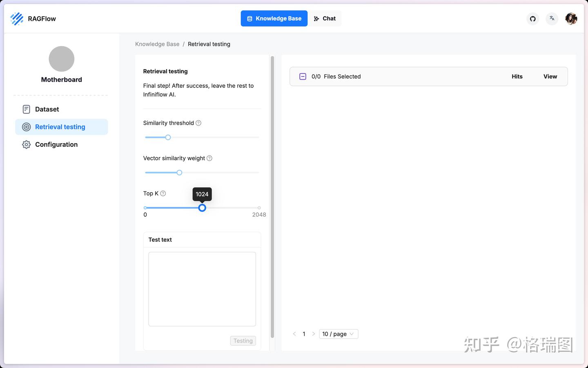Click the Top K slider handle

pyautogui.click(x=202, y=208)
